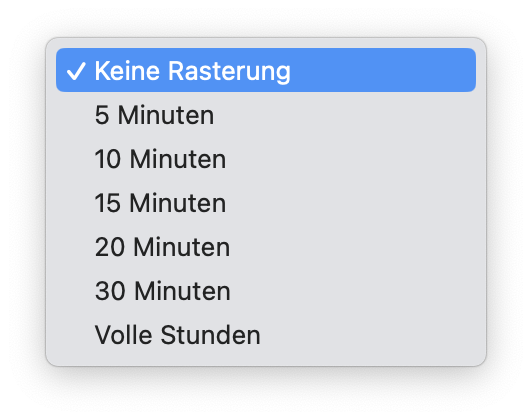Select the Keine Rasterung option
The height and width of the screenshot is (420, 532).
point(266,70)
